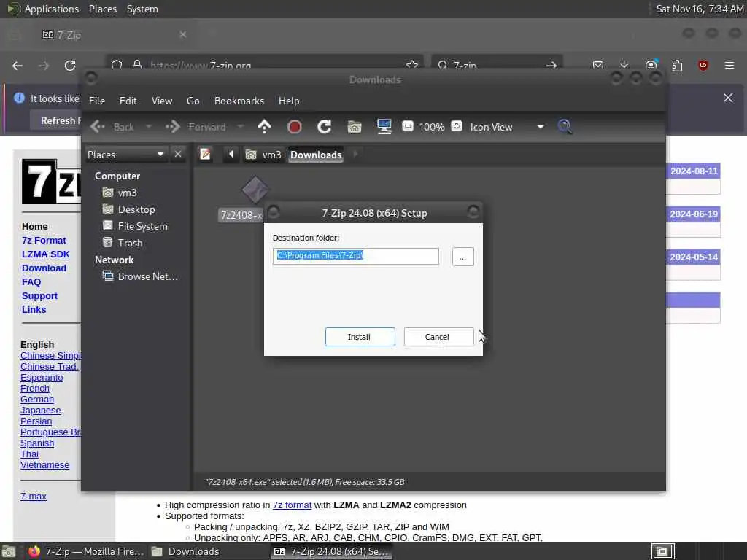This screenshot has height=560, width=747.
Task: Open the Firefox hamburger menu
Action: click(x=729, y=65)
